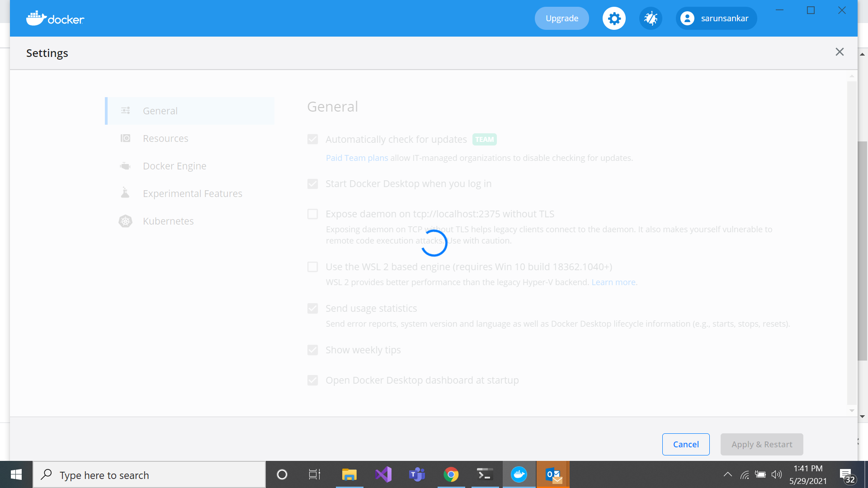The image size is (868, 488).
Task: Open Visual Studio from the taskbar
Action: click(x=383, y=474)
